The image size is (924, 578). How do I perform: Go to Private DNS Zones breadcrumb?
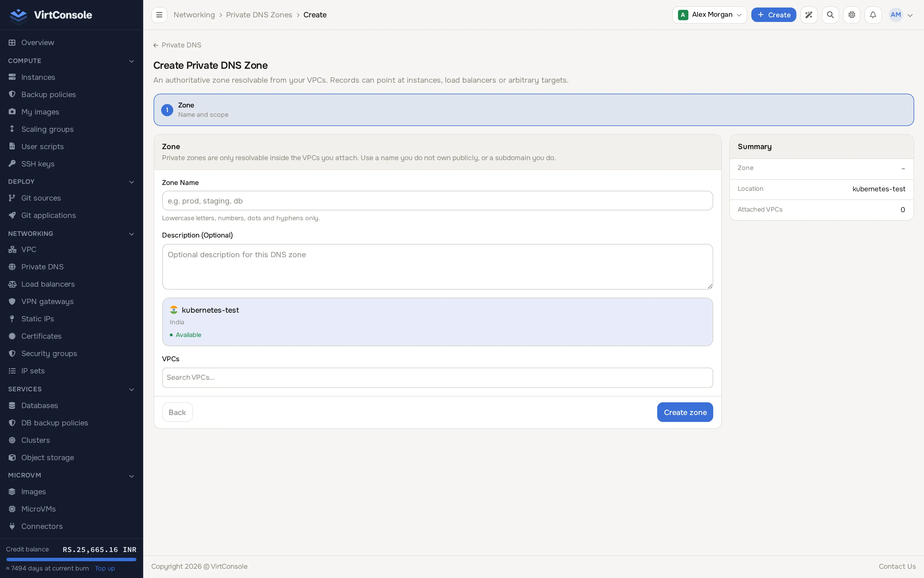point(259,15)
